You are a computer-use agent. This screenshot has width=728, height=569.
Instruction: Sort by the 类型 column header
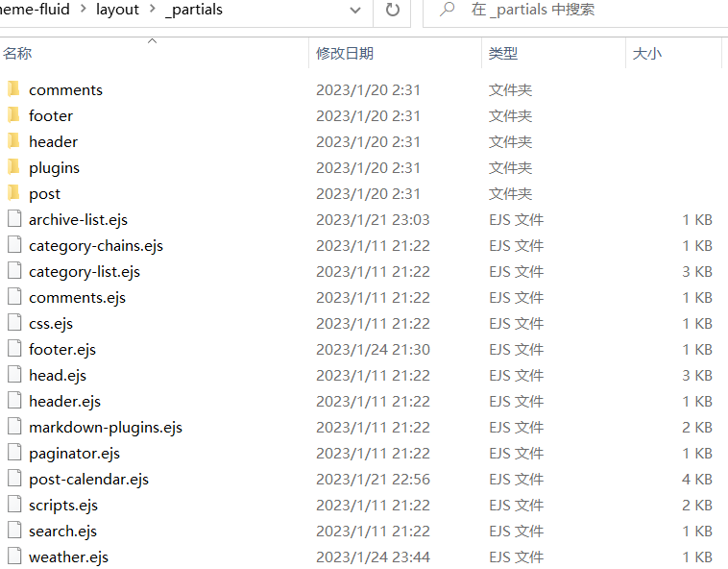503,54
